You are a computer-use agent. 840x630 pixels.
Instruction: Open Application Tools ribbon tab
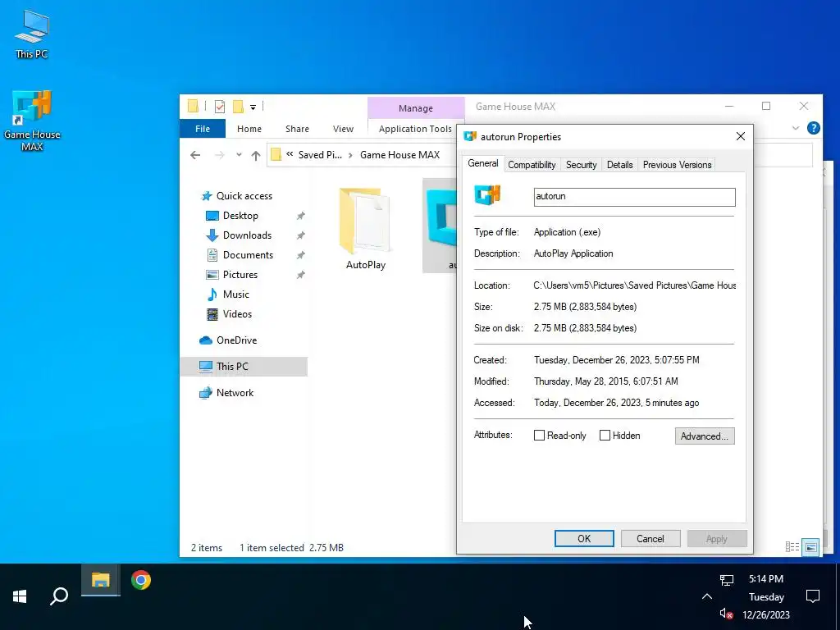[415, 129]
